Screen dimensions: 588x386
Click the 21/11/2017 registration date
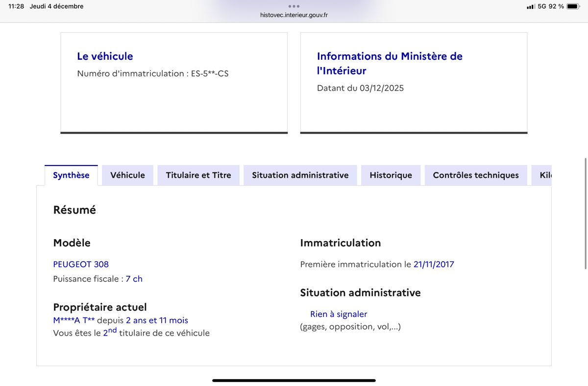pos(434,264)
